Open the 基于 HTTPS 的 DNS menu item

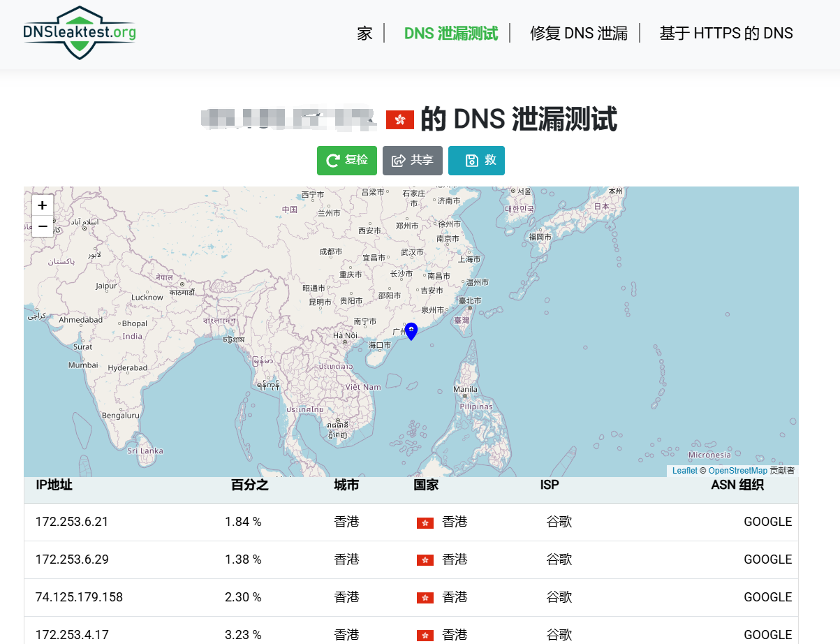tap(726, 33)
